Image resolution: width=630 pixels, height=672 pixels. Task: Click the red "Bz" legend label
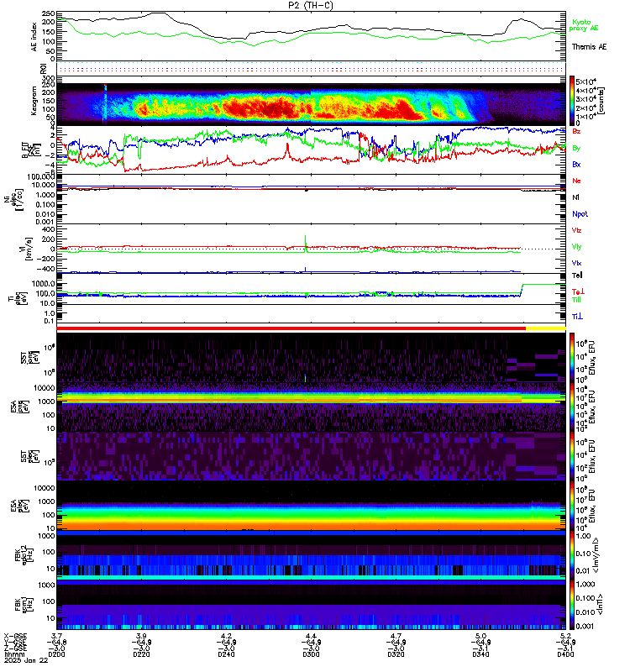(x=576, y=131)
